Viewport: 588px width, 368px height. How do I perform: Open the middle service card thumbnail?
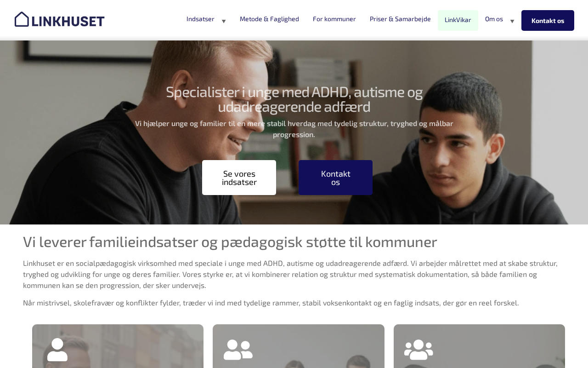tap(299, 346)
